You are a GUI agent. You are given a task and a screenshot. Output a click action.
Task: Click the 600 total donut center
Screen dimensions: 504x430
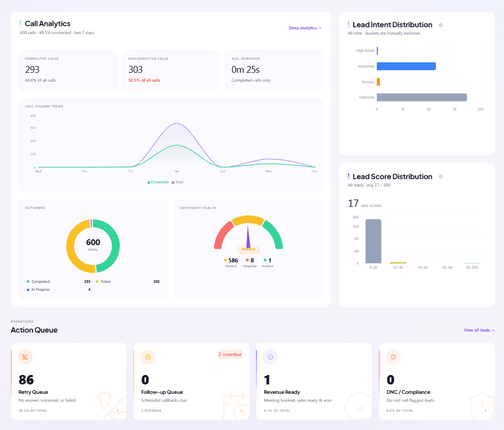click(x=93, y=245)
